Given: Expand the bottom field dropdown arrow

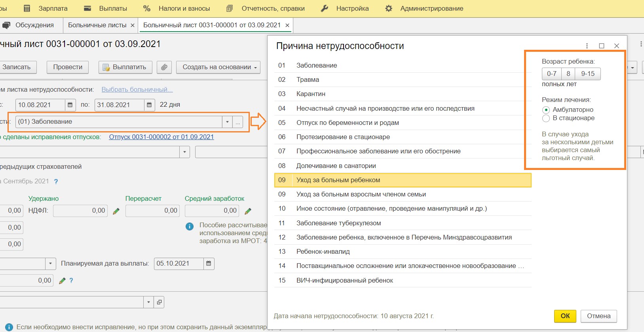Looking at the screenshot, I should [x=148, y=302].
